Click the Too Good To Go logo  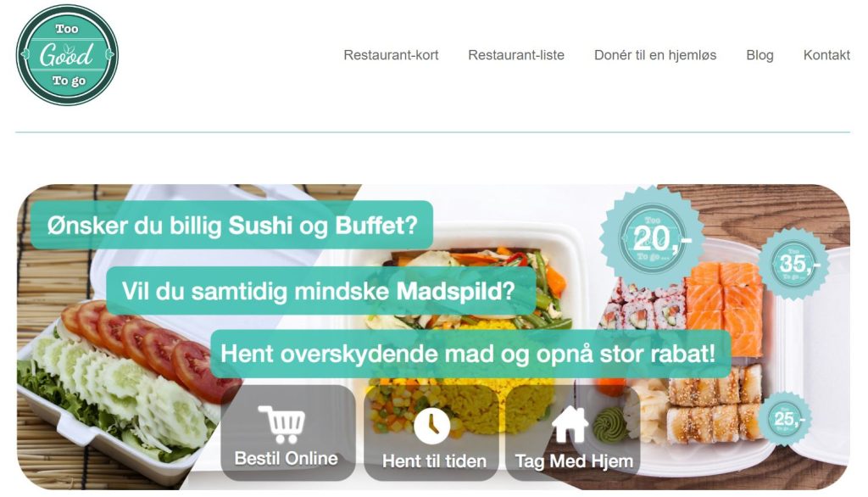click(67, 55)
